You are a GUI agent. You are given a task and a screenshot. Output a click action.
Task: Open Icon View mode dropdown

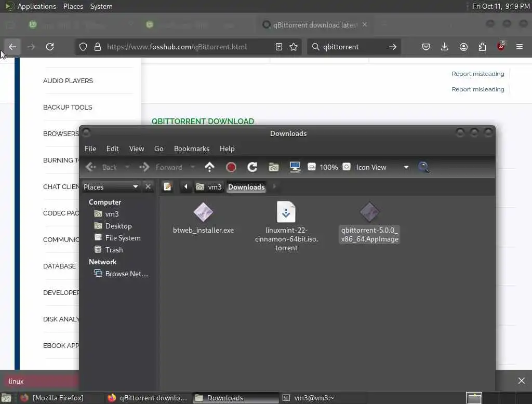382,167
